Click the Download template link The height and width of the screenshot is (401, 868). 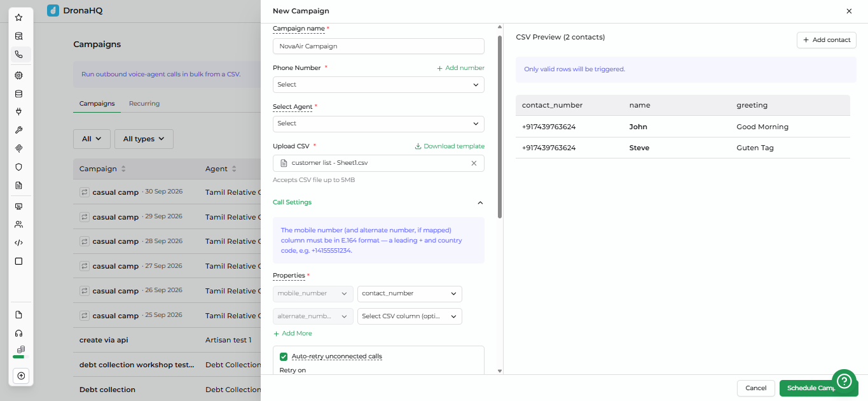tap(450, 146)
